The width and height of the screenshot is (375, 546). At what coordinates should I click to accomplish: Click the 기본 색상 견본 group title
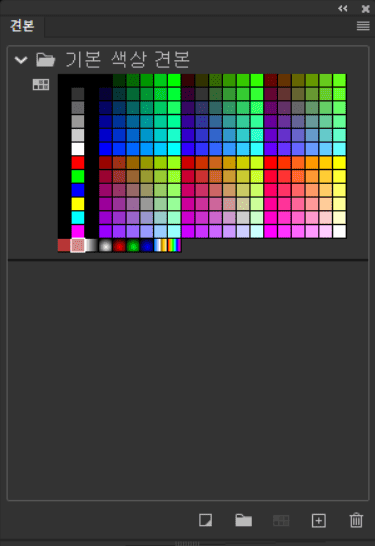coord(127,60)
